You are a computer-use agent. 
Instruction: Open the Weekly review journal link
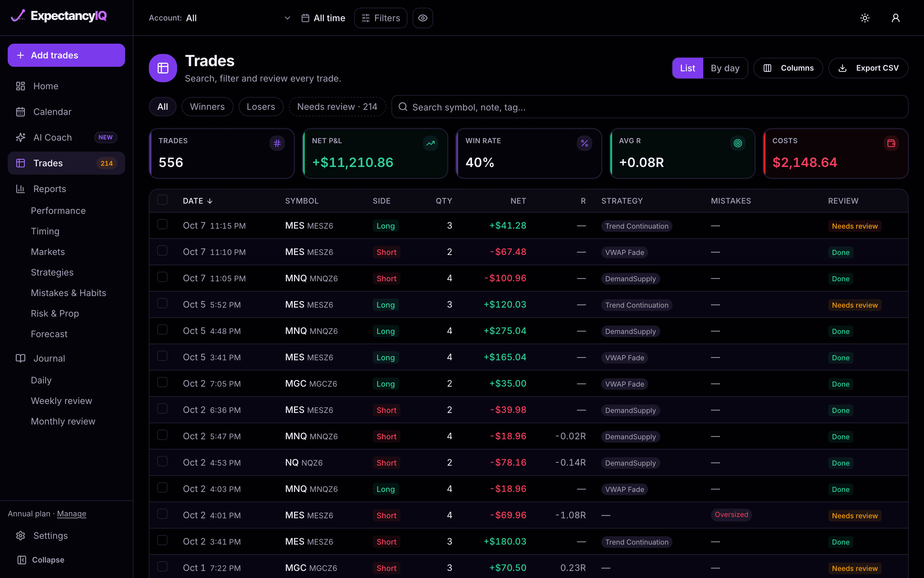pyautogui.click(x=62, y=401)
